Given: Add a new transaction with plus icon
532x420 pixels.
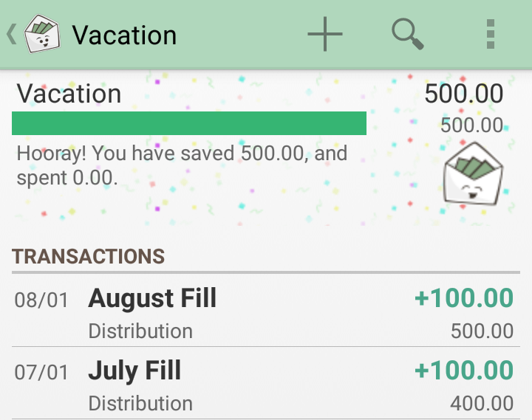Looking at the screenshot, I should coord(325,34).
